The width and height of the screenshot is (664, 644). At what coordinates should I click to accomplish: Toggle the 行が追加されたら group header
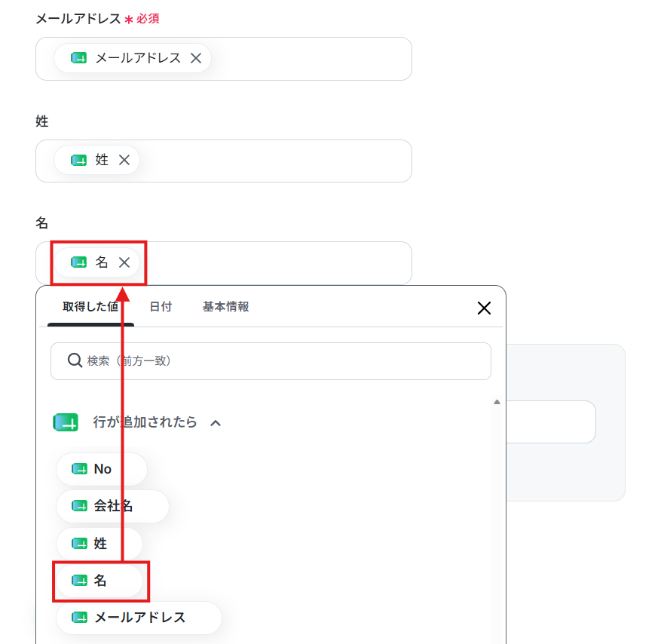coord(145,422)
